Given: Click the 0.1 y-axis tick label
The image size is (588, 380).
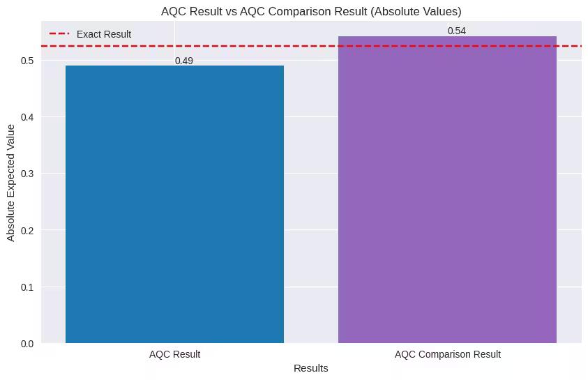Looking at the screenshot, I should (x=28, y=287).
